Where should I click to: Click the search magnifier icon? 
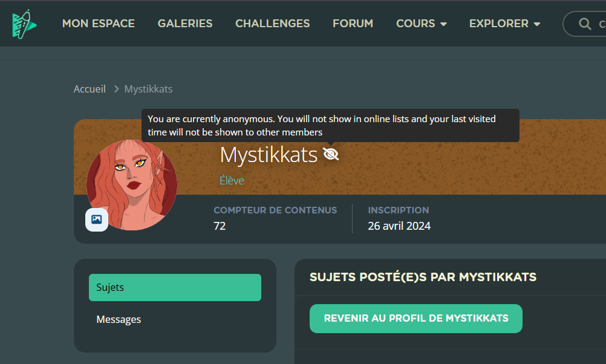pos(585,24)
